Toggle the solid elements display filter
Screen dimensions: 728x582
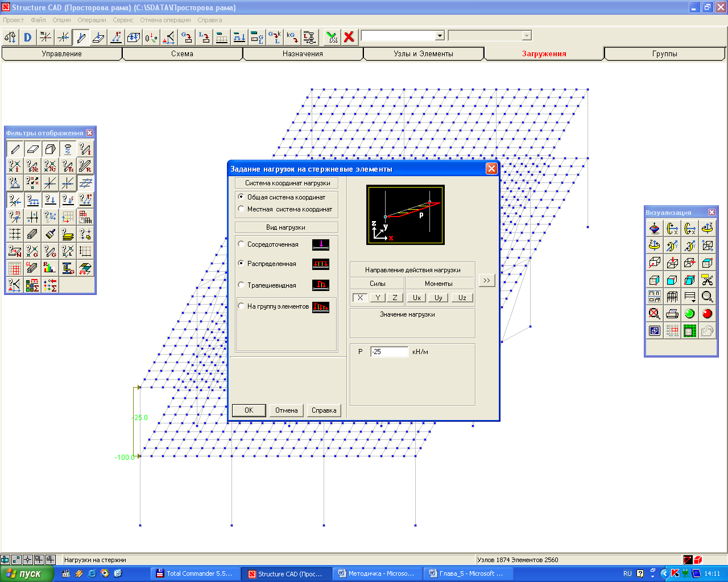tap(50, 149)
